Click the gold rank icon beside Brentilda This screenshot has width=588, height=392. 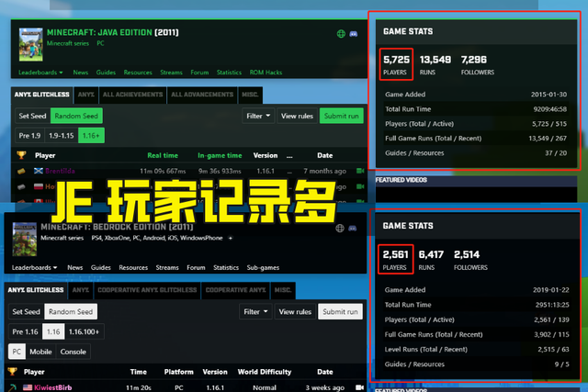point(21,171)
